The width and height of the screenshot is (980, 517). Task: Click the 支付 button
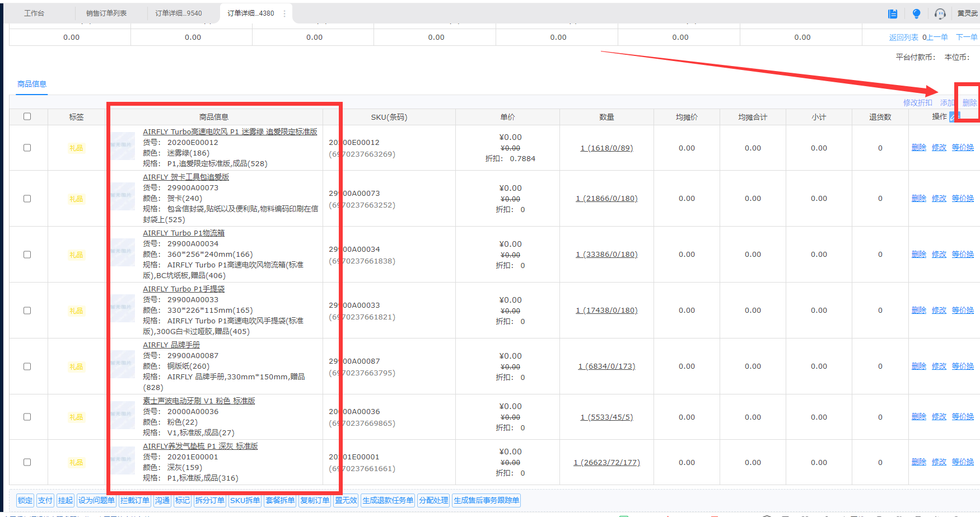click(45, 500)
